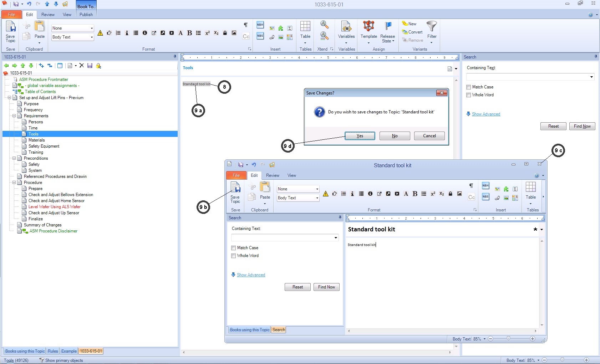Switch to Review tab in main window

(x=48, y=15)
